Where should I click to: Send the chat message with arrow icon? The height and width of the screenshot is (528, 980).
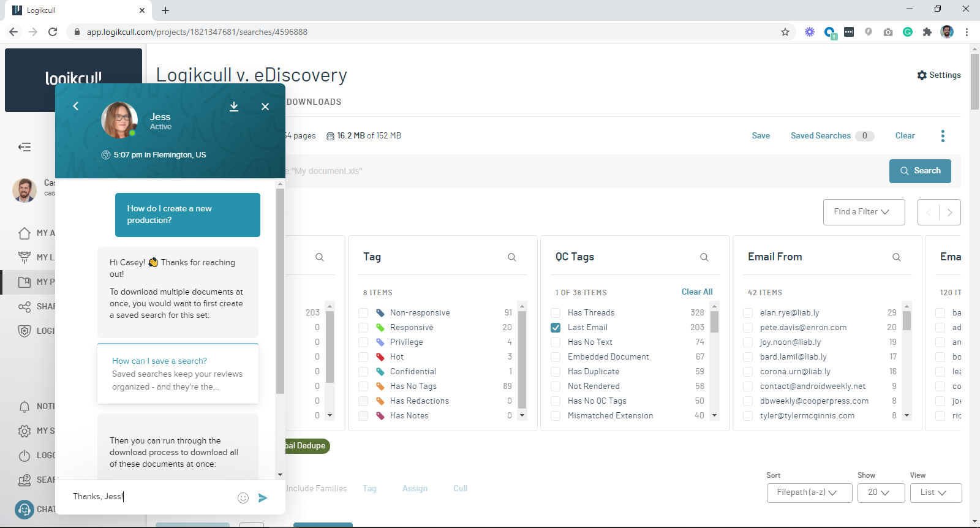pyautogui.click(x=263, y=498)
